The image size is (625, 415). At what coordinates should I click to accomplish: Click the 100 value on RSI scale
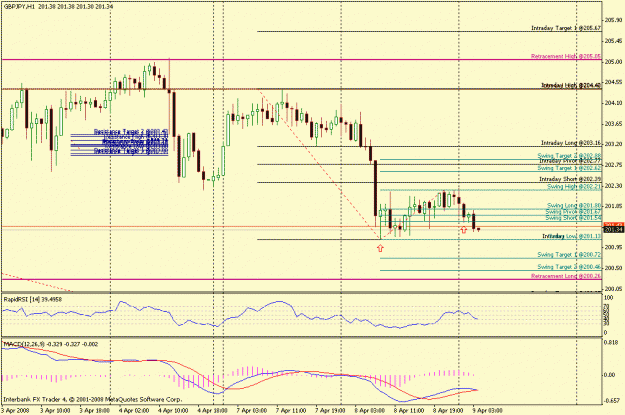click(609, 298)
